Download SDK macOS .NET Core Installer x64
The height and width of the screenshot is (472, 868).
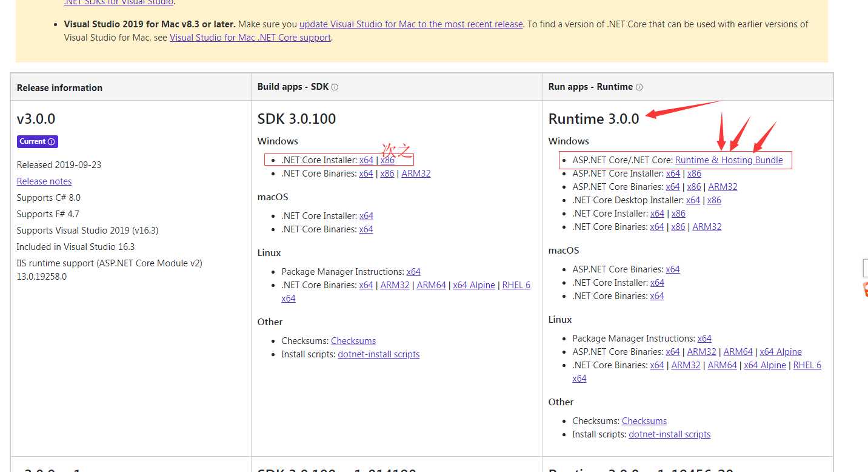pos(366,216)
